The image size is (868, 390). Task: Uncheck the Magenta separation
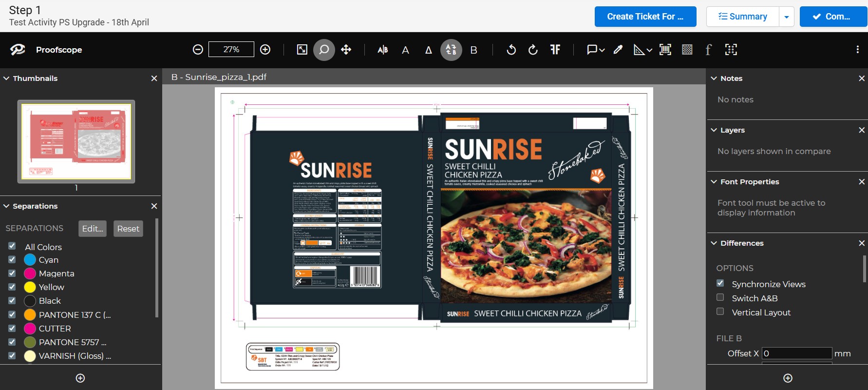[x=12, y=273]
